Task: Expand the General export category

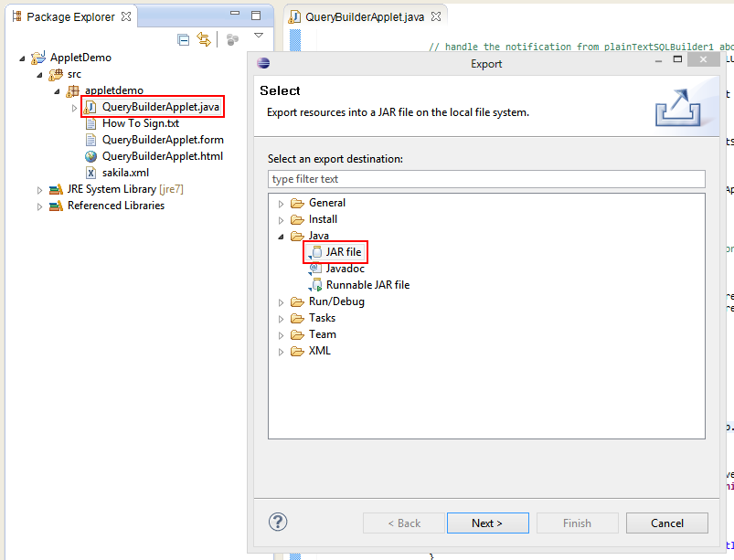Action: 281,204
